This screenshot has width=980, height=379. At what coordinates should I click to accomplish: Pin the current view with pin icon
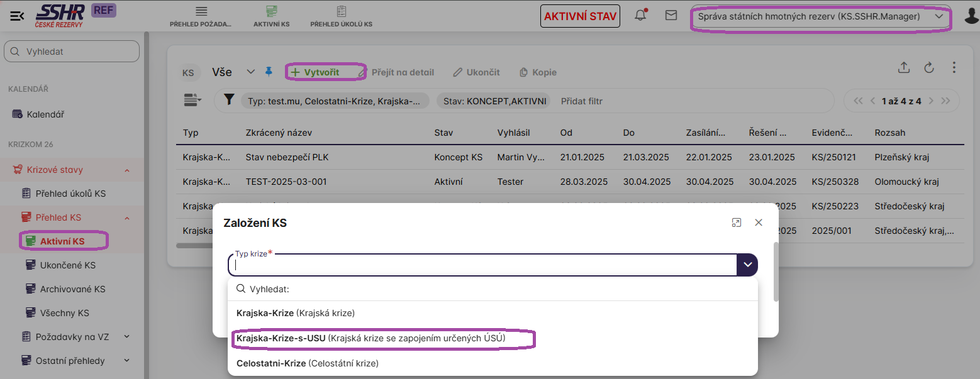click(x=269, y=72)
